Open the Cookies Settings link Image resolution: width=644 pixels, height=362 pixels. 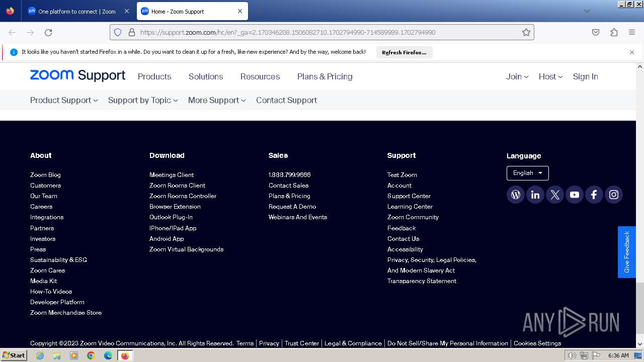tap(537, 343)
